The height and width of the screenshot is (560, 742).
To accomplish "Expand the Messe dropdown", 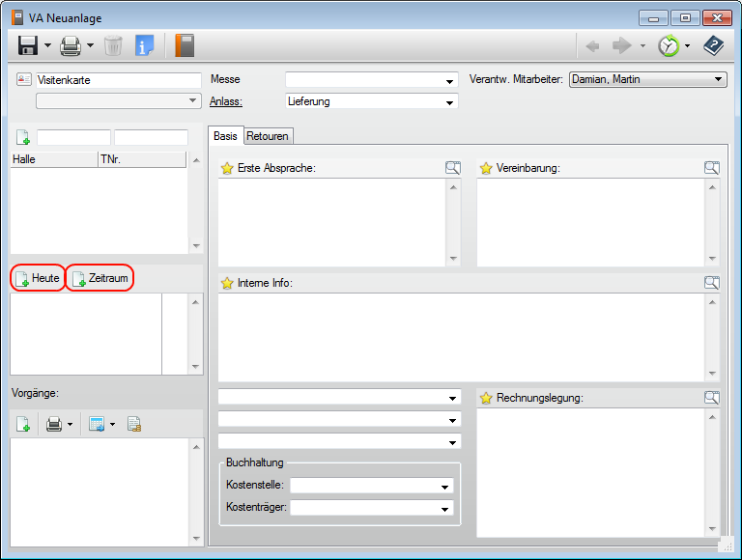I will click(449, 81).
